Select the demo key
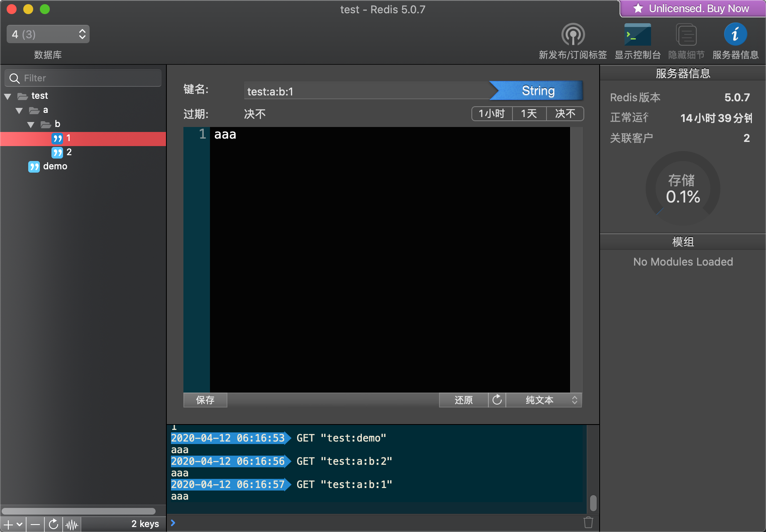Viewport: 766px width, 532px height. 83,166
